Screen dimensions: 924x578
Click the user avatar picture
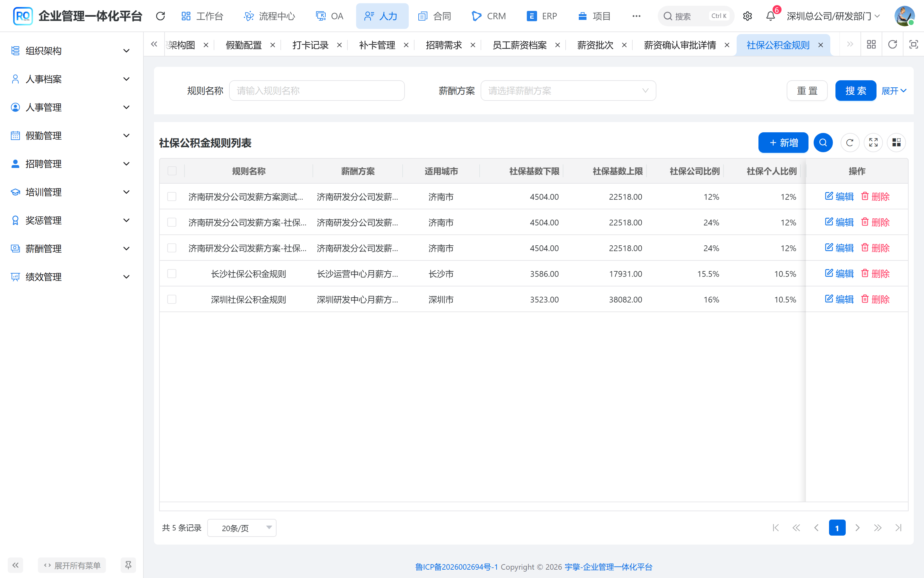904,16
